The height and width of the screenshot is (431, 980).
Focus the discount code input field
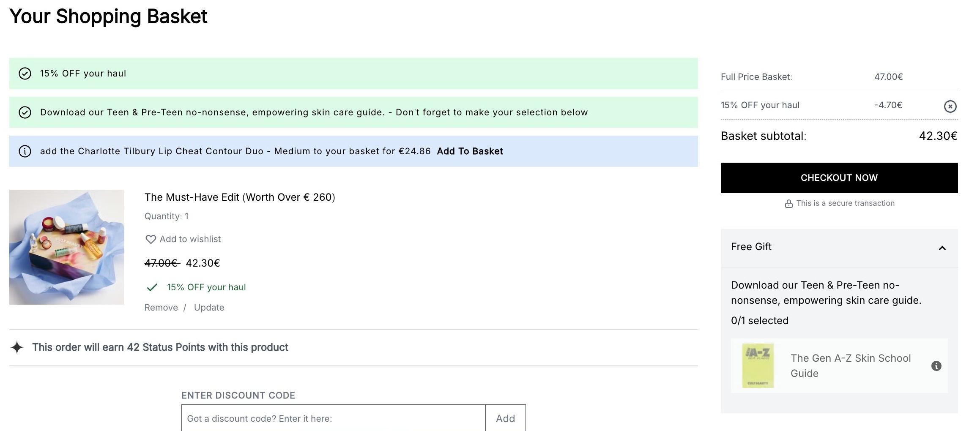pyautogui.click(x=333, y=418)
